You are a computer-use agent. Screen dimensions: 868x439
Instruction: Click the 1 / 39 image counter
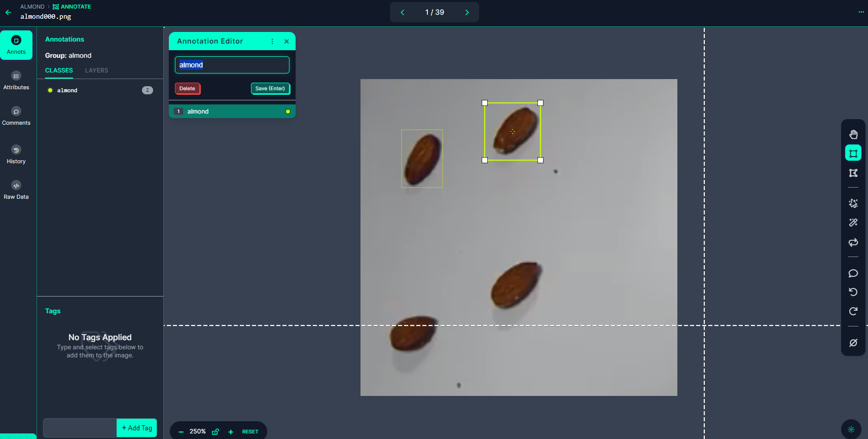click(x=435, y=12)
